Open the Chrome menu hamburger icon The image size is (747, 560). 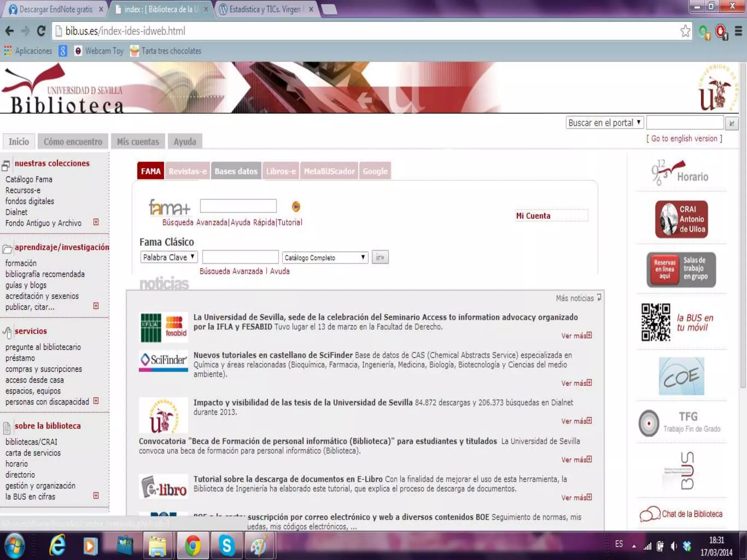coord(738,31)
